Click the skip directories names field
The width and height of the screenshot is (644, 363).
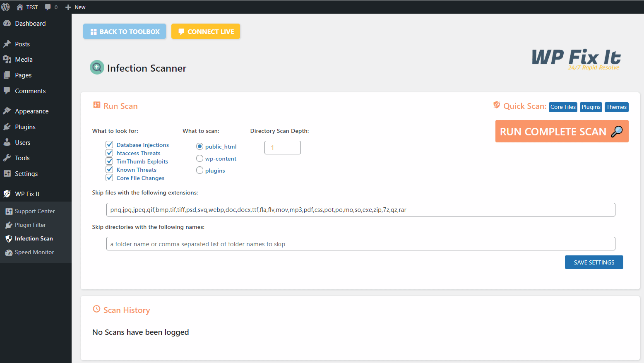(360, 244)
